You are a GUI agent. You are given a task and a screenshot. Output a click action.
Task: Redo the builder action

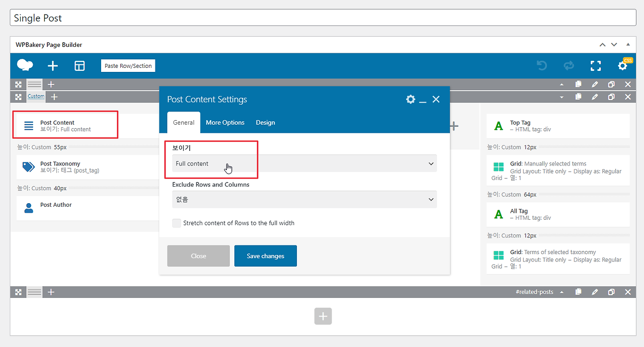569,65
